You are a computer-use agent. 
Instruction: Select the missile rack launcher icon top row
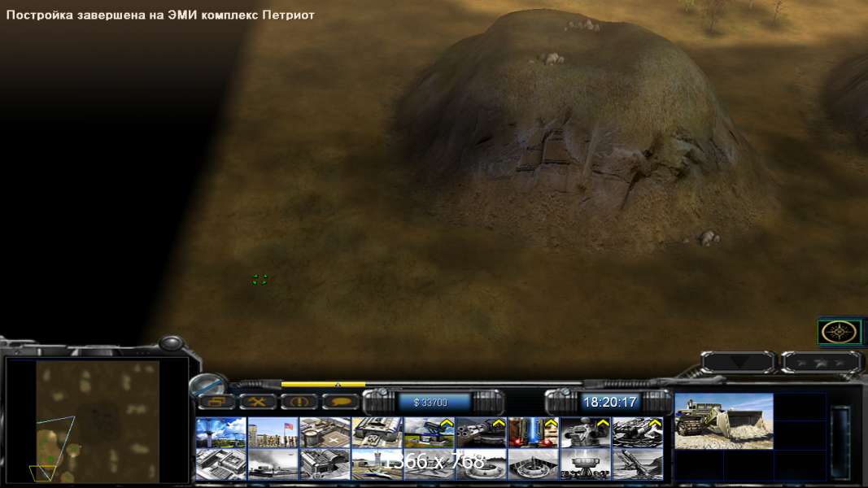(x=637, y=433)
